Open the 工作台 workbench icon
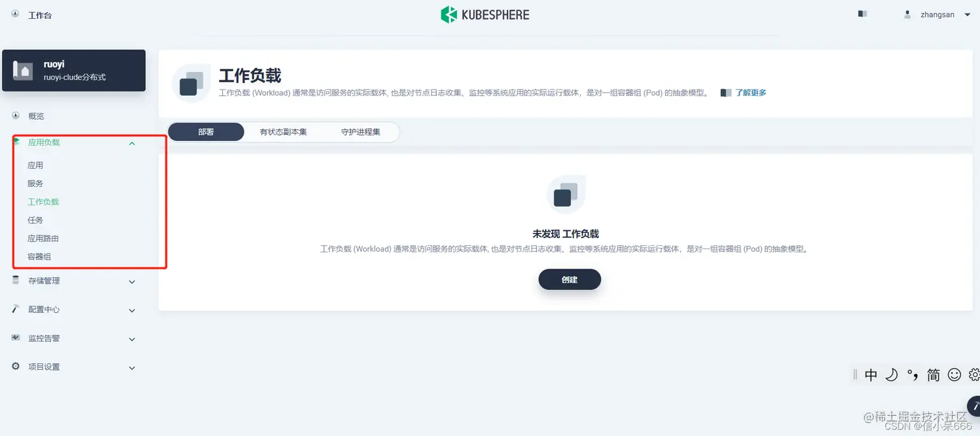The image size is (980, 436). pyautogui.click(x=14, y=14)
